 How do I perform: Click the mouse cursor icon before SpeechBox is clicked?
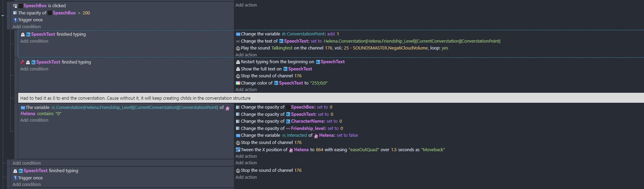point(15,6)
